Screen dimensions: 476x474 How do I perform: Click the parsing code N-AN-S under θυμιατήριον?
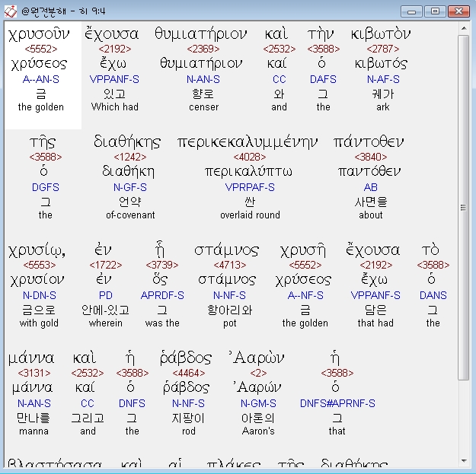click(x=203, y=79)
